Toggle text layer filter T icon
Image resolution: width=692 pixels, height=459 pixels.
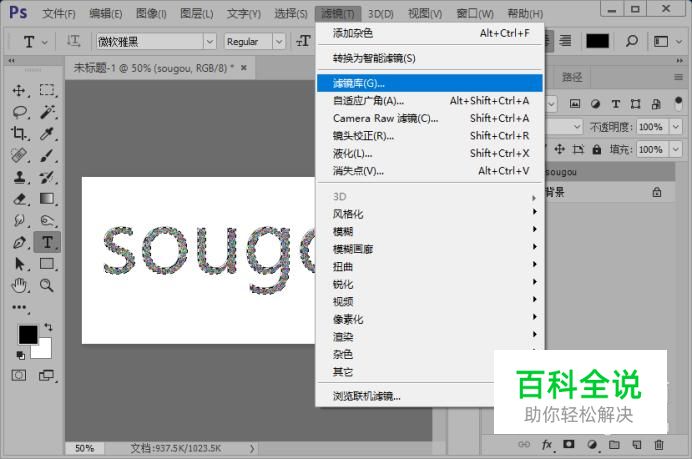(x=616, y=104)
